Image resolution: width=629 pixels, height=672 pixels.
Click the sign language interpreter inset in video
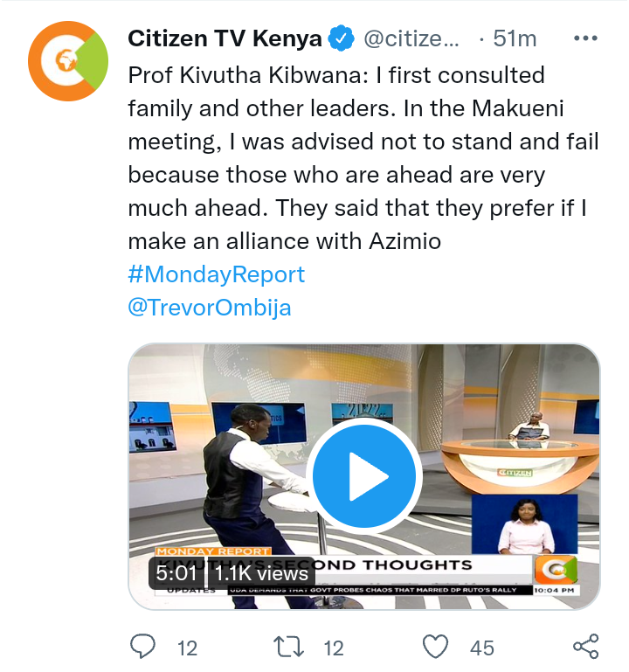pyautogui.click(x=525, y=524)
